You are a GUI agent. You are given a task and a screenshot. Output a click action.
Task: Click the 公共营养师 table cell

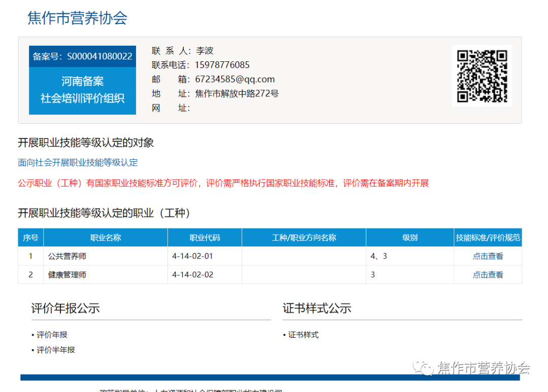(106, 256)
